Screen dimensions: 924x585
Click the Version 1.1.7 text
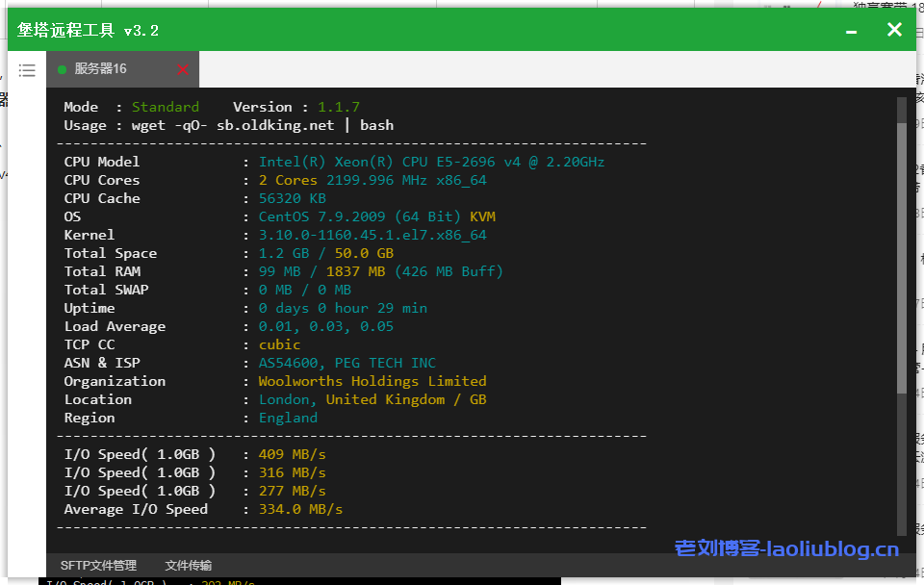(295, 107)
